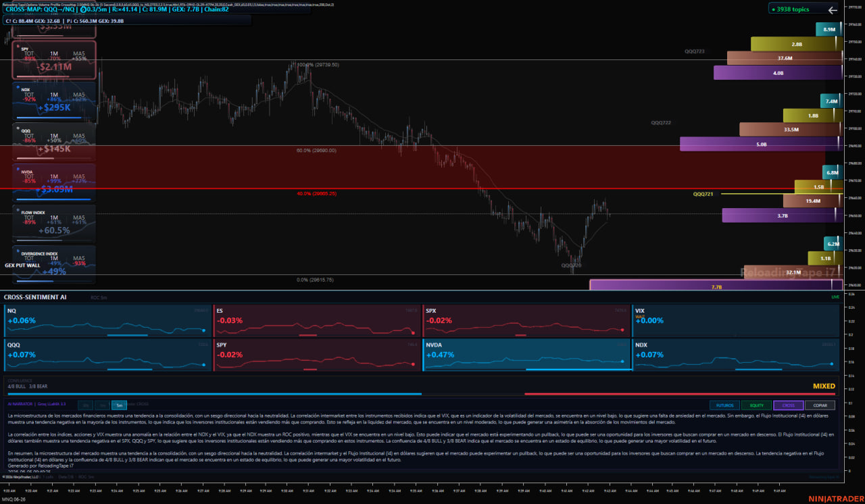Screen dimensions: 865x504
Task: Open the QQQ +0.07% sentiment card
Action: tap(107, 355)
